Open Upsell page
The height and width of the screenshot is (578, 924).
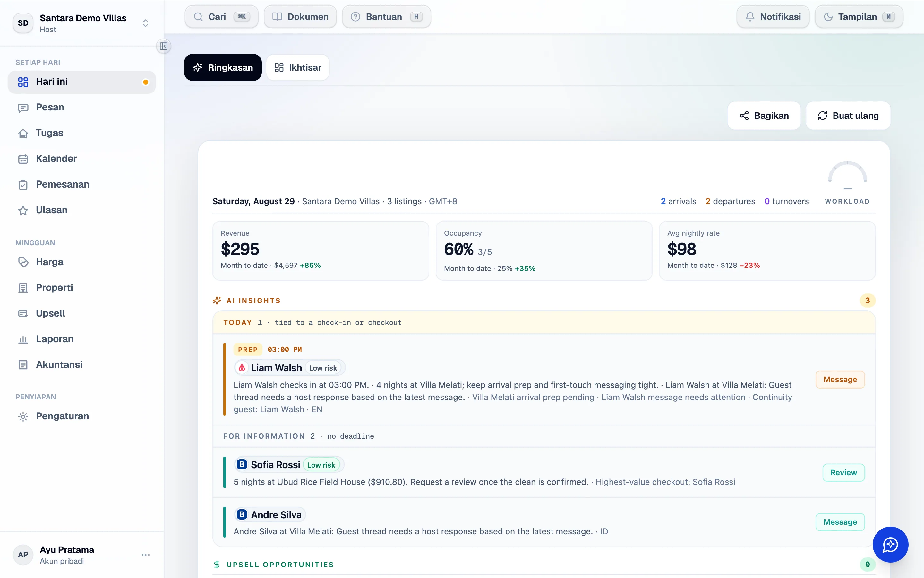pos(82,313)
